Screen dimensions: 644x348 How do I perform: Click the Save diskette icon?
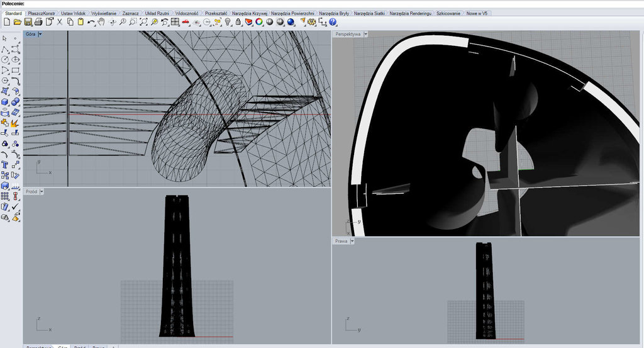click(x=28, y=22)
